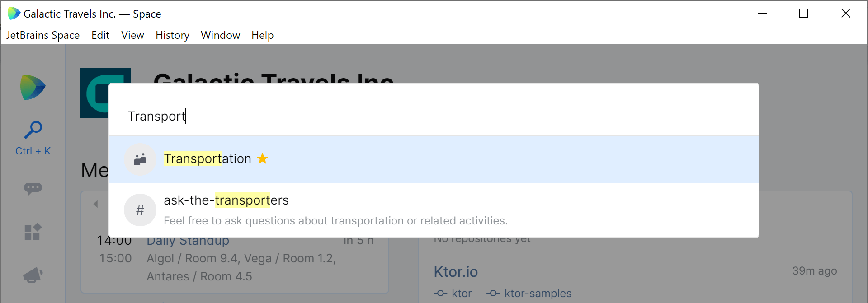Viewport: 868px width, 303px height.
Task: Click into the Transport search field
Action: pyautogui.click(x=434, y=116)
